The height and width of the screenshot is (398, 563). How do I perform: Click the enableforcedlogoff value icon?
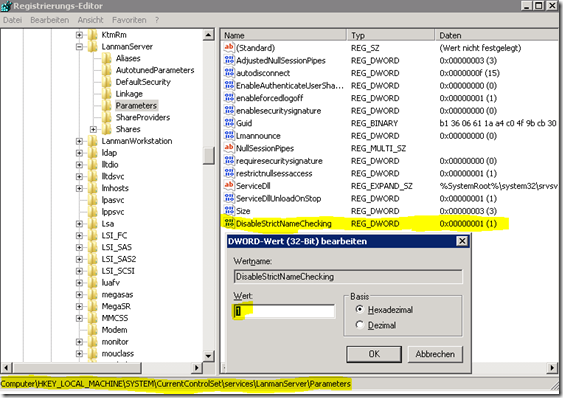[x=229, y=98]
